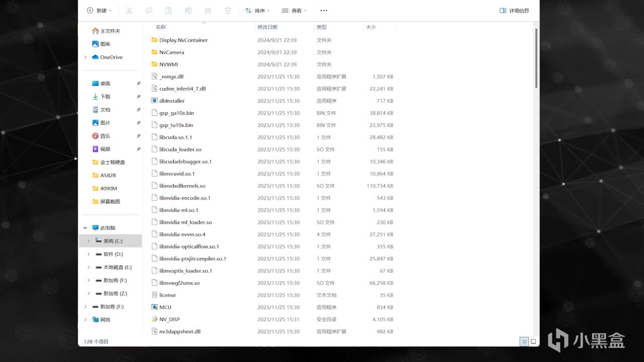This screenshot has height=362, width=644.
Task: Open the 新建 (New) dropdown
Action: [x=99, y=11]
